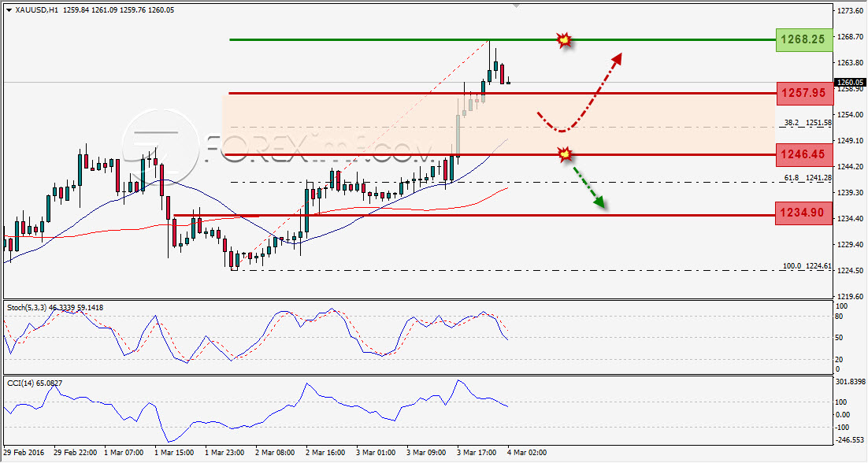Click Fibonacci label 100.0 1224.61
The height and width of the screenshot is (463, 868).
(x=807, y=266)
